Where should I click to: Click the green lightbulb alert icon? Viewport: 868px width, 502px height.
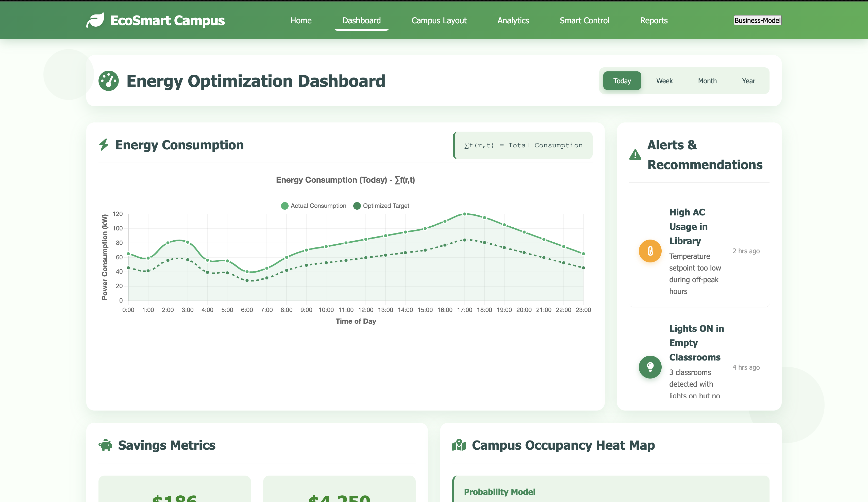[650, 367]
